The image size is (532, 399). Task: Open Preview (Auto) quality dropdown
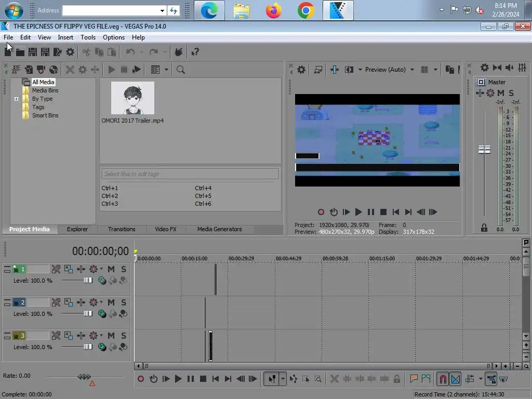click(412, 70)
